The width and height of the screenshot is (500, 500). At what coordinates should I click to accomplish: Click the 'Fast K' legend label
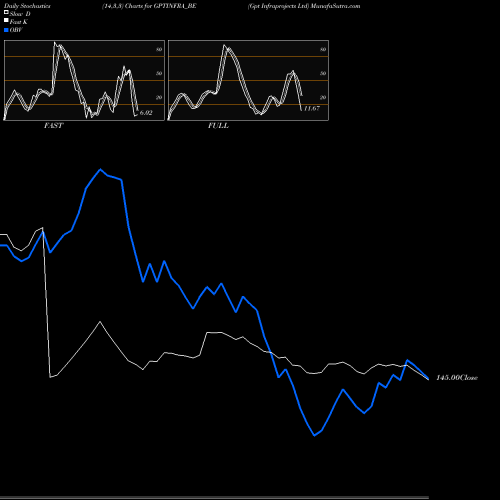click(x=19, y=22)
